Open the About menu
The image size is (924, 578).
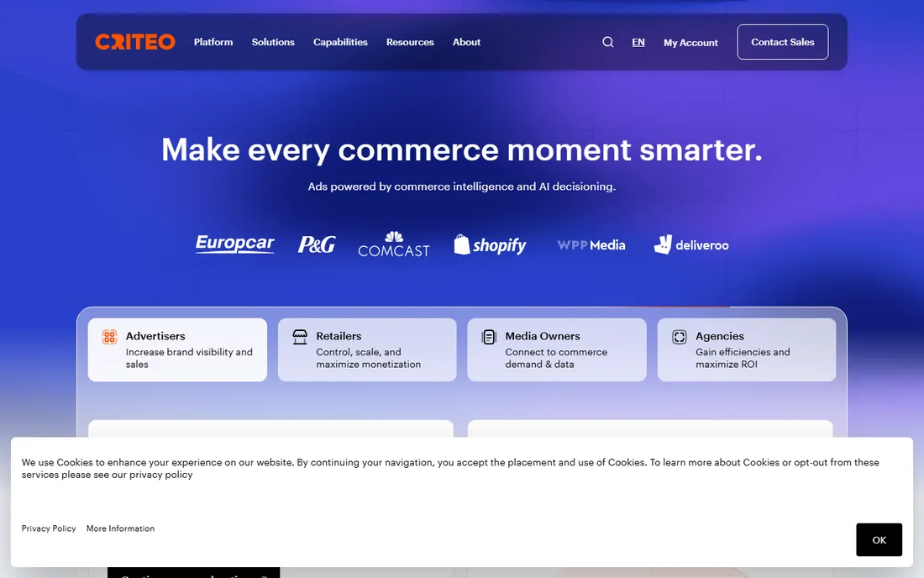[x=466, y=42]
